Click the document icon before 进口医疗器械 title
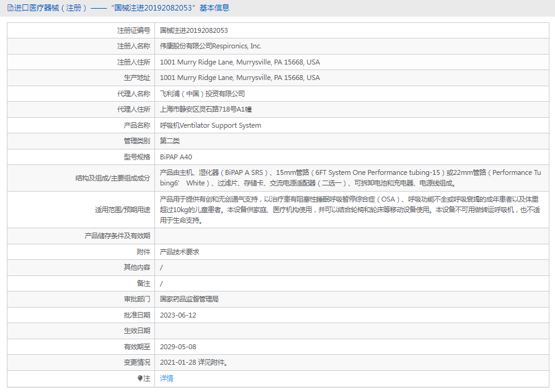This screenshot has width=555, height=392. pyautogui.click(x=11, y=8)
